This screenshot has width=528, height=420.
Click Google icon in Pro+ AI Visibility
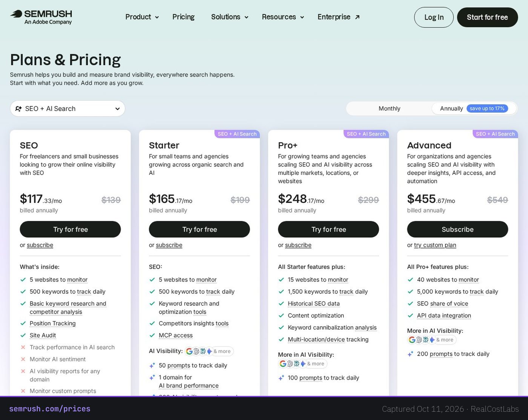[283, 364]
